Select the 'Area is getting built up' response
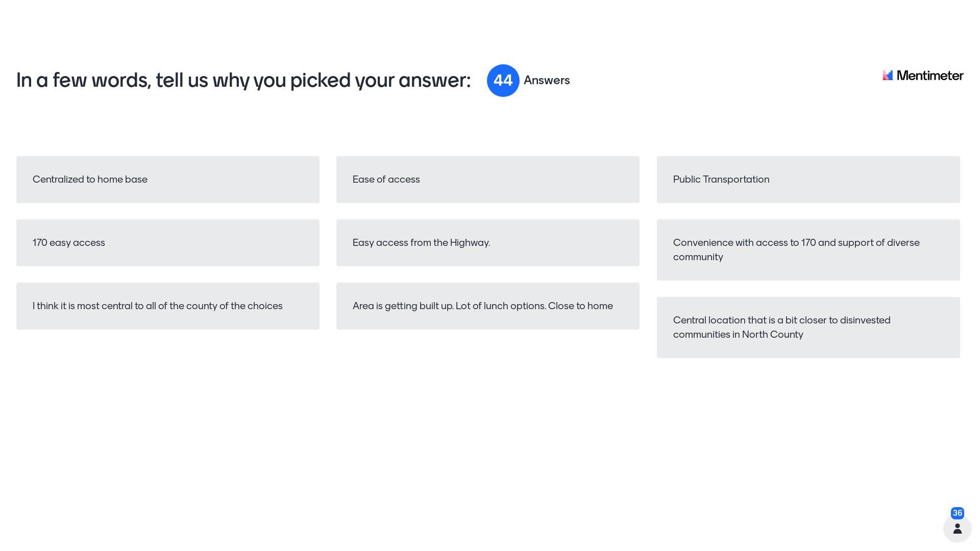This screenshot has height=551, width=980. point(487,306)
